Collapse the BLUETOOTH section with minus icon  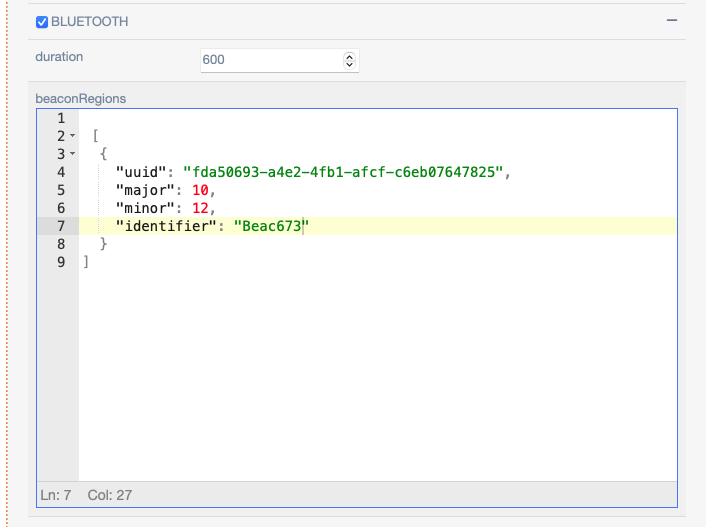click(672, 20)
